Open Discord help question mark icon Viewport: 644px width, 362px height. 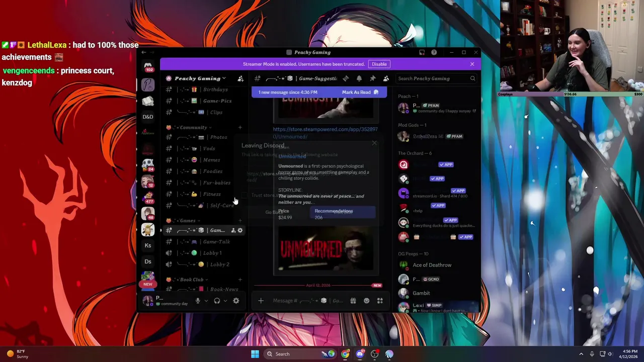[x=434, y=52]
